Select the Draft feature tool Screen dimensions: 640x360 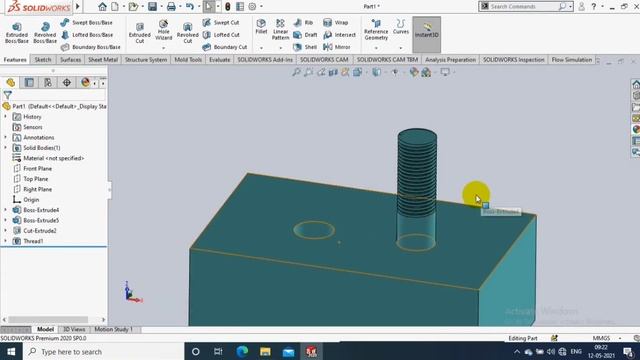click(x=305, y=35)
